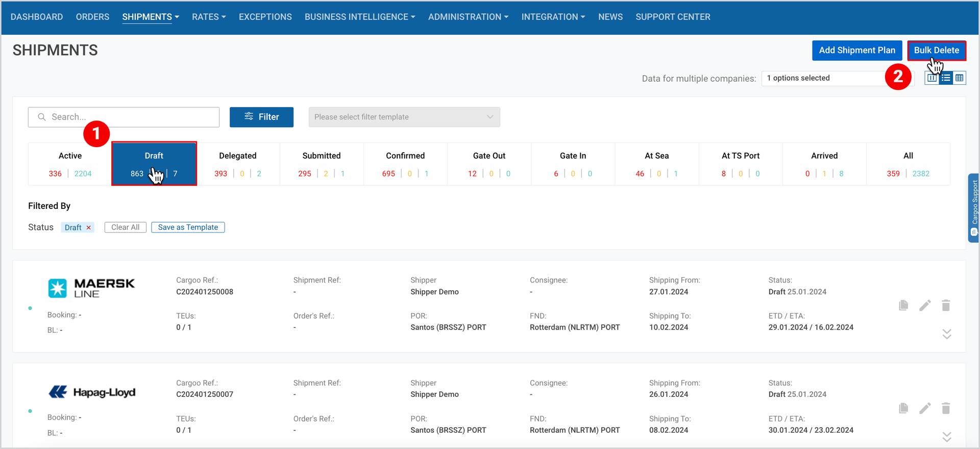980x449 pixels.
Task: Copy the Maersk Line draft shipment
Action: pos(903,305)
